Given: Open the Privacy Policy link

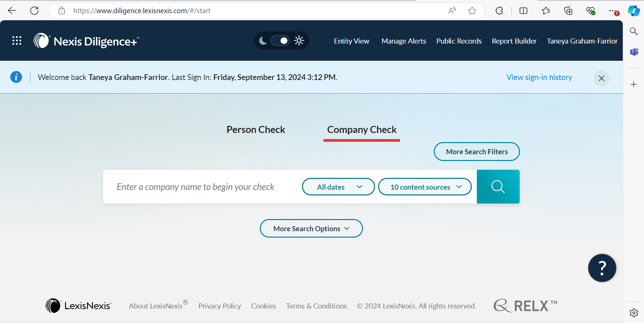Looking at the screenshot, I should [x=220, y=306].
